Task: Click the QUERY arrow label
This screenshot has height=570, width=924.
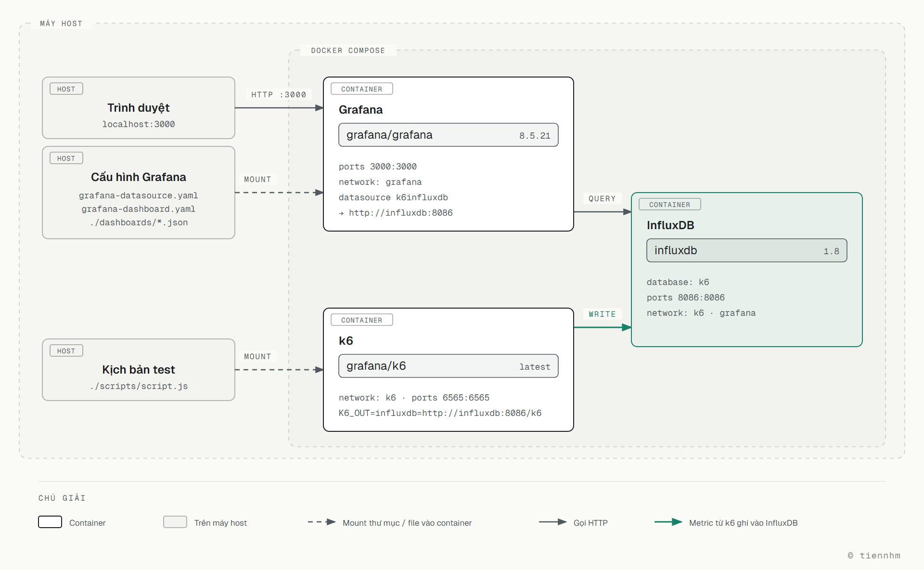Action: [x=602, y=199]
